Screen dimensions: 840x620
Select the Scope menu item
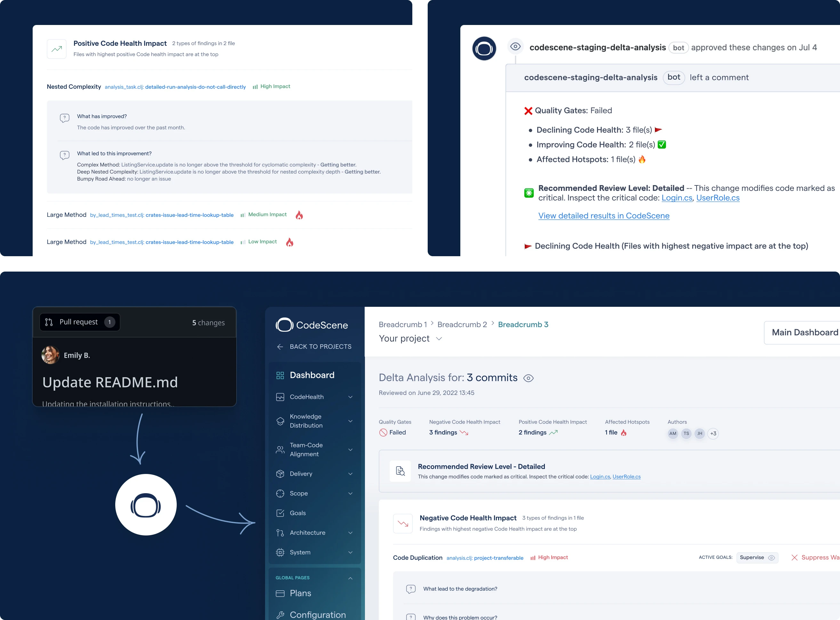point(299,493)
